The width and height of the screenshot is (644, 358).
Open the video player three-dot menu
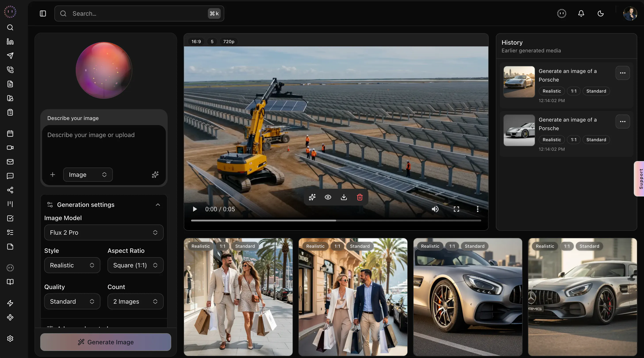477,209
